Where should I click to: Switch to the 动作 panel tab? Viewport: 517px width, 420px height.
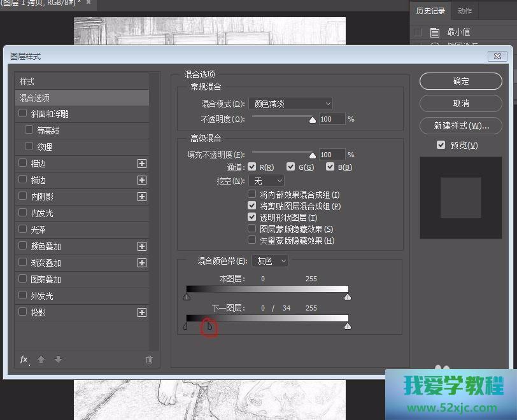[465, 11]
